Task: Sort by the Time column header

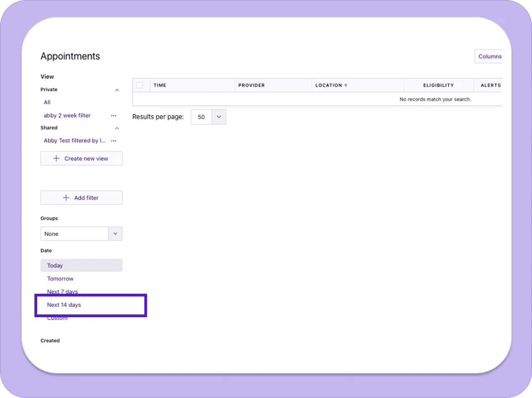Action: (160, 85)
